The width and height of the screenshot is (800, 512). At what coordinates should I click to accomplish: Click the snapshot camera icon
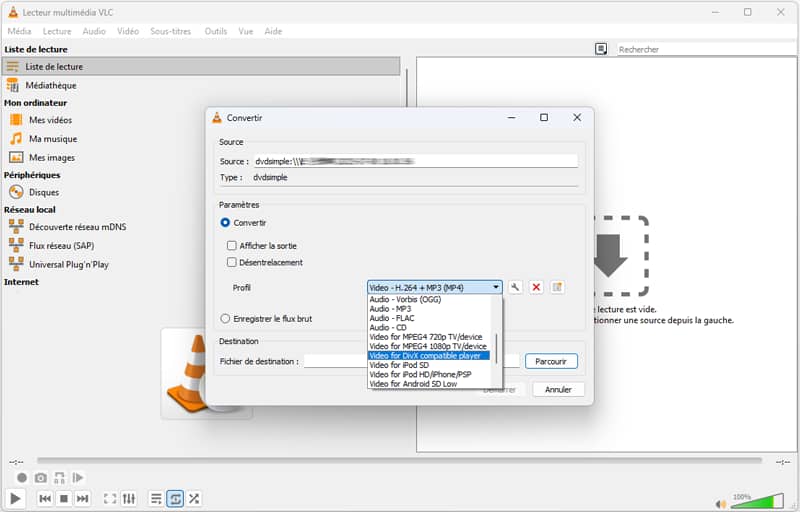(x=41, y=478)
